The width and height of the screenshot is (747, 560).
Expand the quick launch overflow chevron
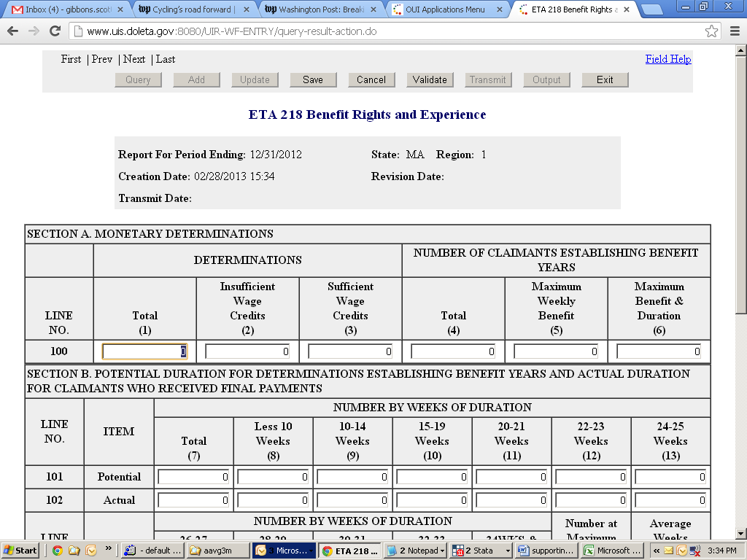coord(108,548)
